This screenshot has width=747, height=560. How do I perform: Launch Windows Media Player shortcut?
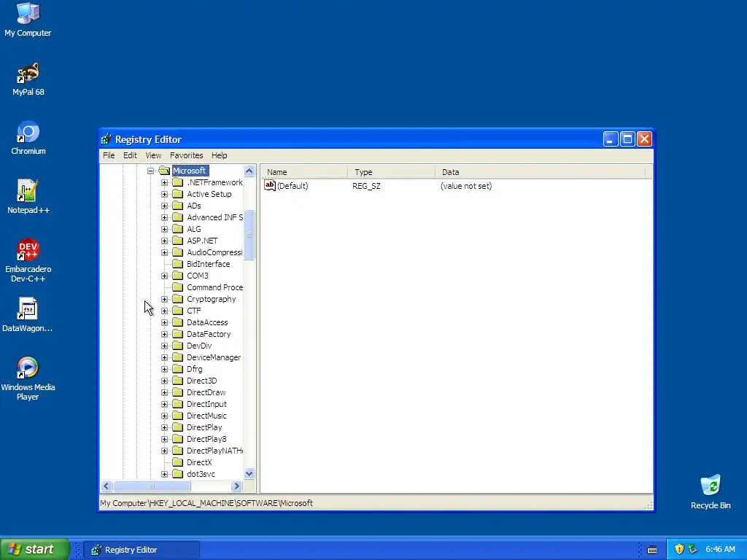pyautogui.click(x=28, y=378)
